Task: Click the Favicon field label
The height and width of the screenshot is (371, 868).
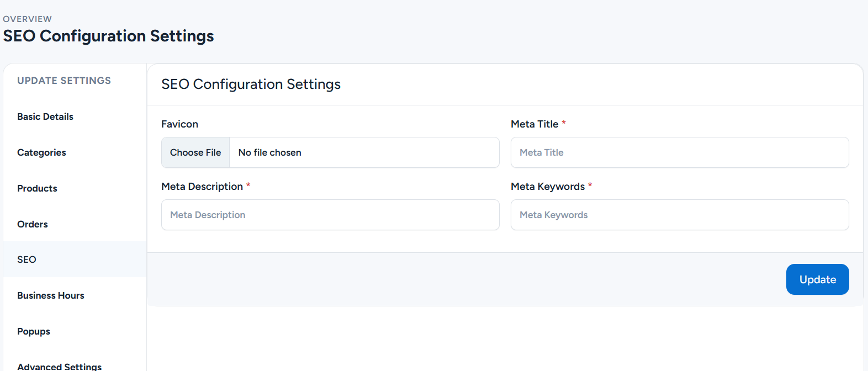Action: [x=179, y=124]
